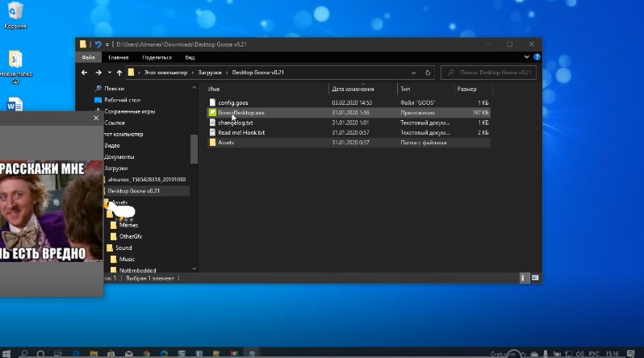Click chevron after Этот компьютер in breadcrumb
This screenshot has height=358, width=644.
193,73
